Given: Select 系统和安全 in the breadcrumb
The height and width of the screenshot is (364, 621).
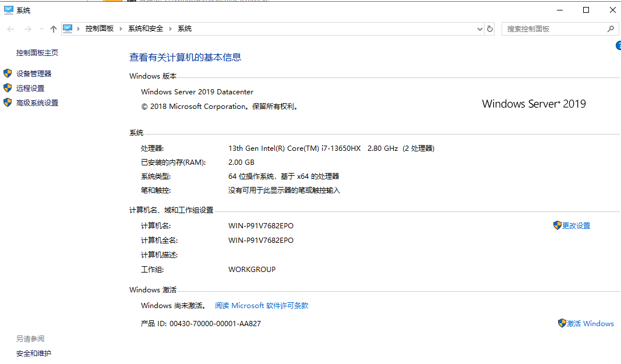Looking at the screenshot, I should pyautogui.click(x=146, y=29).
